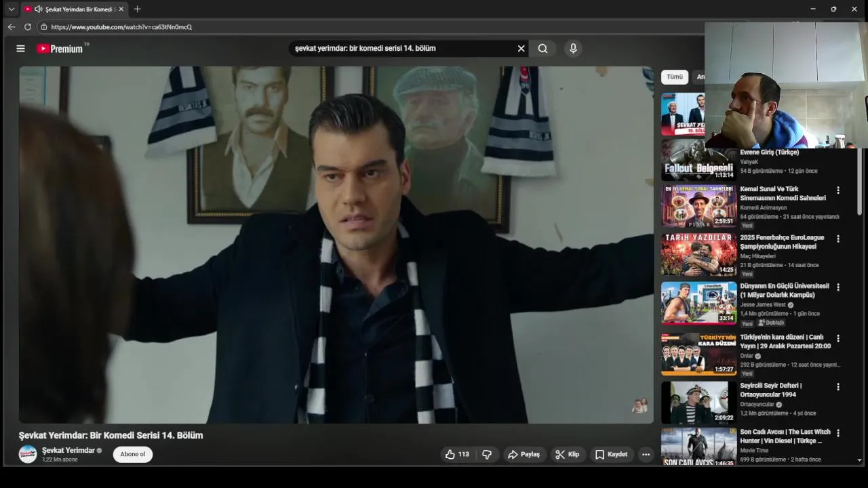Open more actions three-dot menu under video
Screen dimensions: 868x488
[x=646, y=454]
